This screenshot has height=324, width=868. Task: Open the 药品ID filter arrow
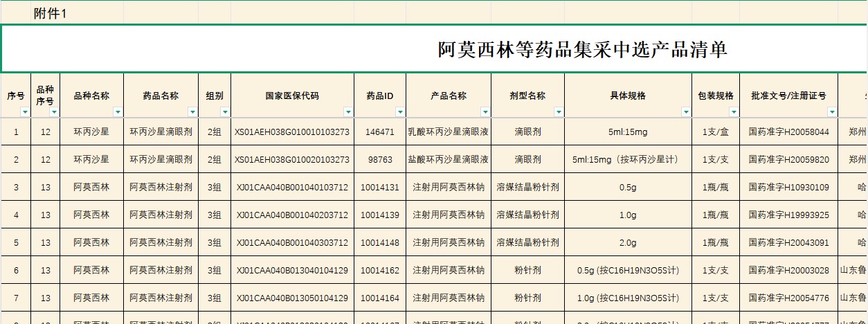(400, 112)
